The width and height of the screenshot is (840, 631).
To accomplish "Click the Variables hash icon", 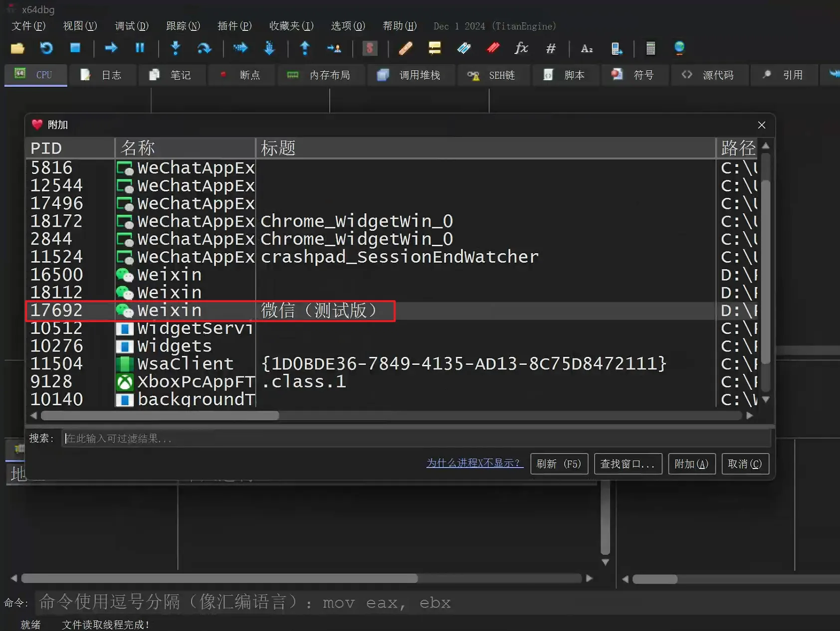I will pyautogui.click(x=551, y=48).
